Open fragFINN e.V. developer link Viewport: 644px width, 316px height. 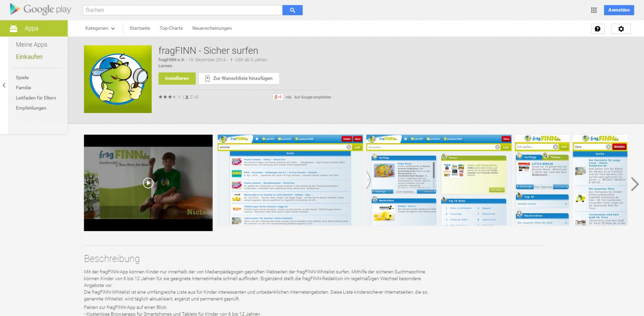click(x=171, y=60)
